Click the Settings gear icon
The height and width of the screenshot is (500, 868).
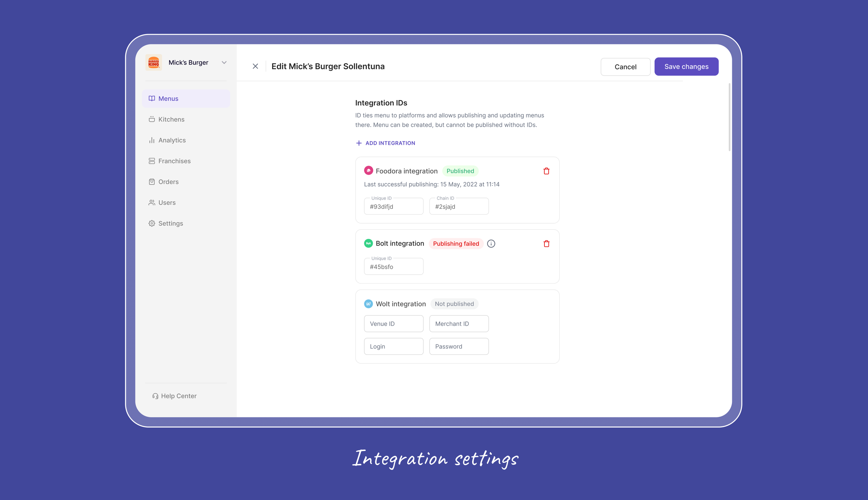(x=152, y=224)
